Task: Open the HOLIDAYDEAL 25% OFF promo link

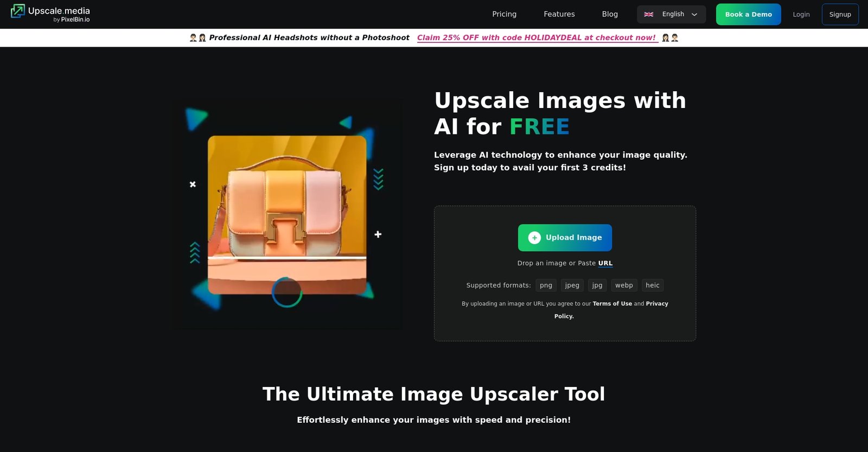Action: (x=537, y=37)
